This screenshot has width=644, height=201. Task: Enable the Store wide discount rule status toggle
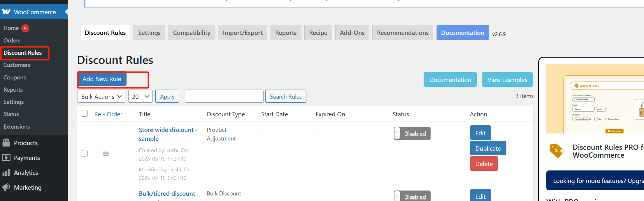click(412, 134)
